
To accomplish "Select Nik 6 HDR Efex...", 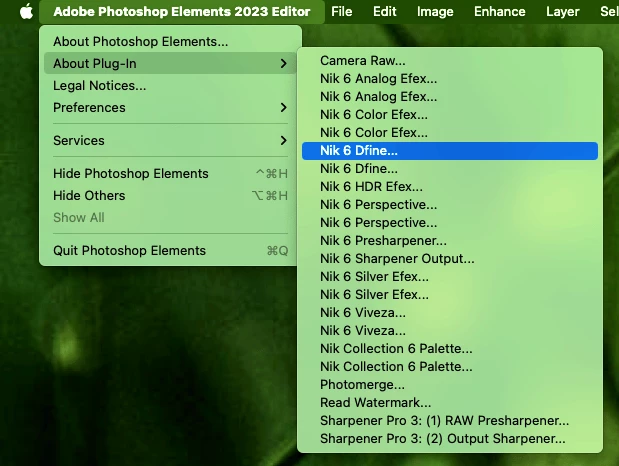I will click(x=450, y=186).
